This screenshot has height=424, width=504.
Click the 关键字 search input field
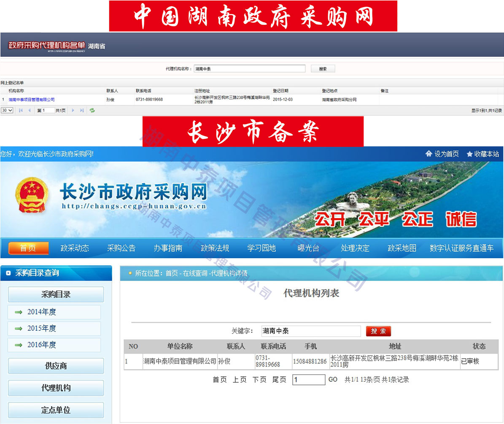click(x=310, y=331)
